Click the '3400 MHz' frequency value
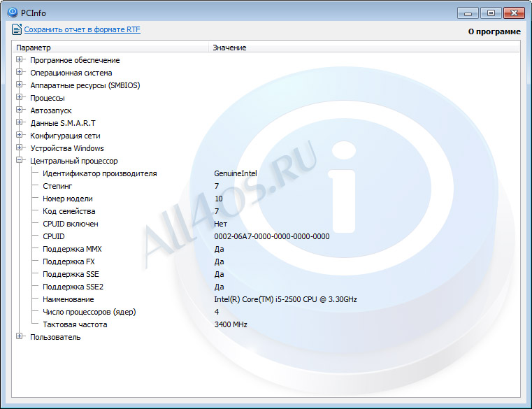Image resolution: width=532 pixels, height=409 pixels. click(231, 324)
